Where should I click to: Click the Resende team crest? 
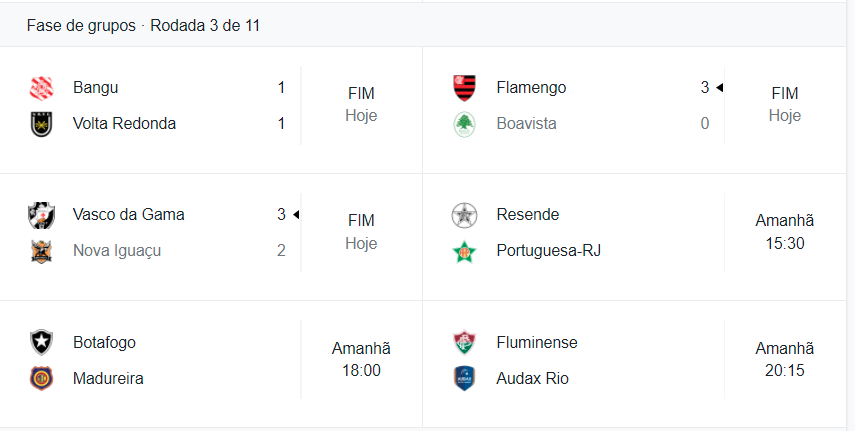point(464,215)
